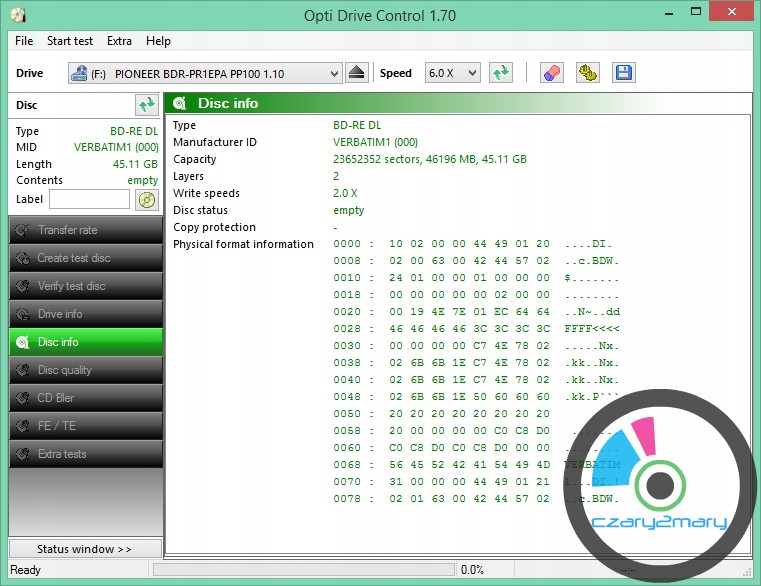This screenshot has height=586, width=761.
Task: Click the save floppy disk icon
Action: click(623, 73)
